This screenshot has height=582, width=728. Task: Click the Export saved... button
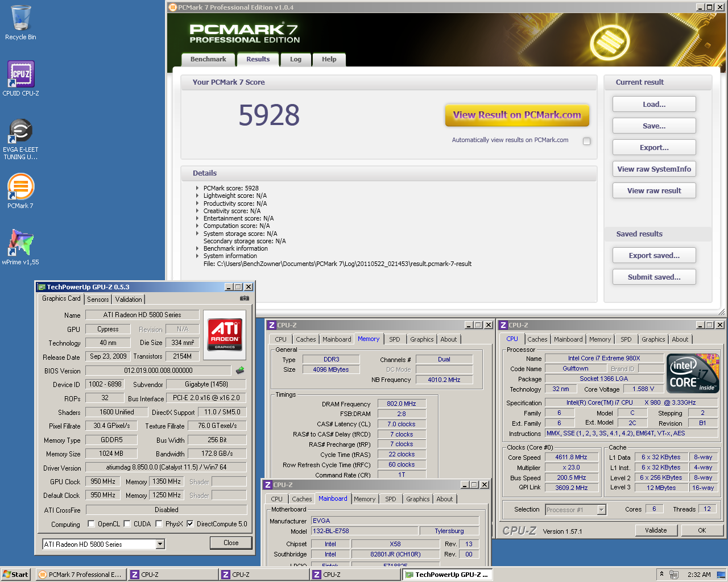pyautogui.click(x=654, y=255)
